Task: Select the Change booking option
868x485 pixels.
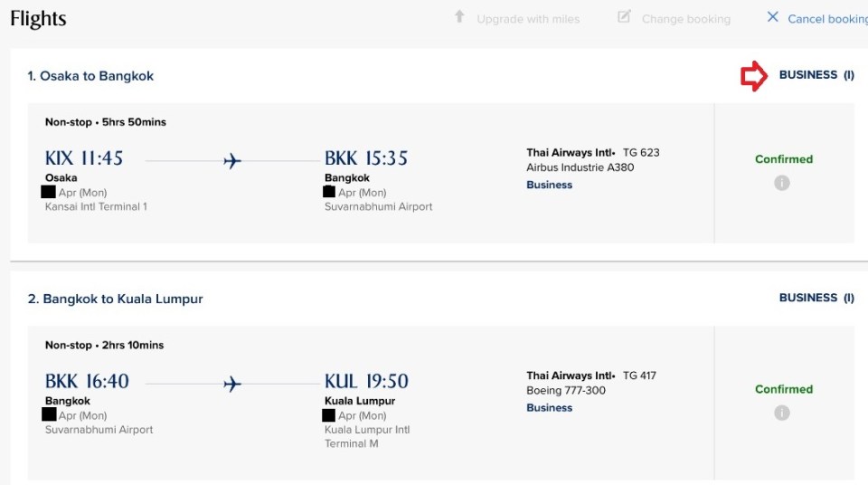Action: coord(685,19)
